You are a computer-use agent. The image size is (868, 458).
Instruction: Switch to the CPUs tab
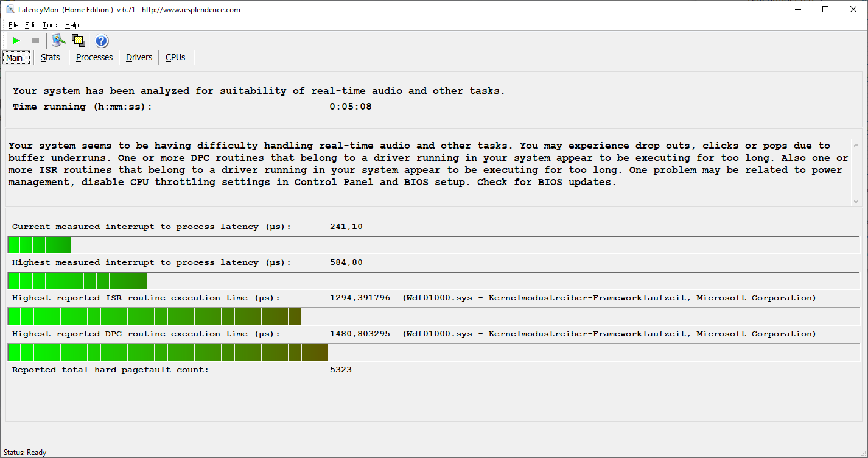click(x=175, y=57)
